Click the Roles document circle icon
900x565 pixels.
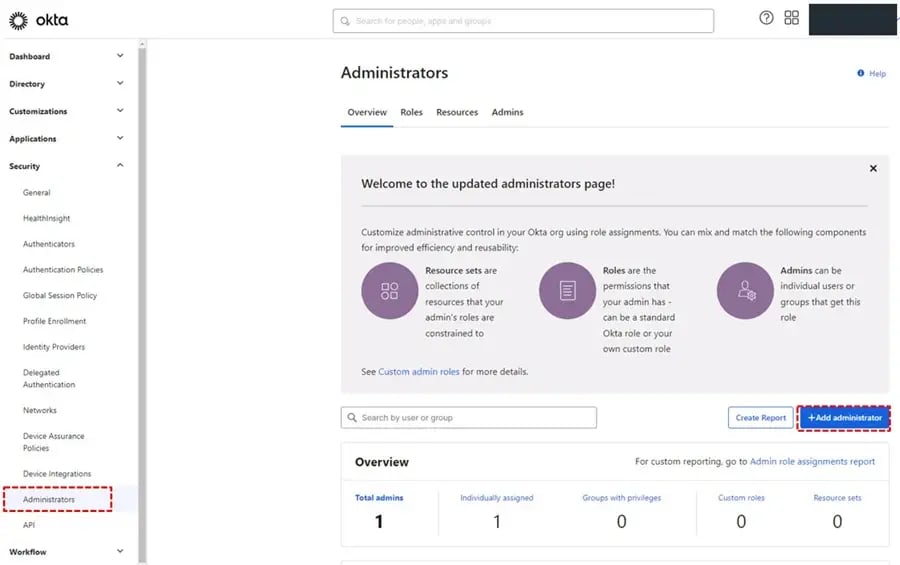point(567,291)
